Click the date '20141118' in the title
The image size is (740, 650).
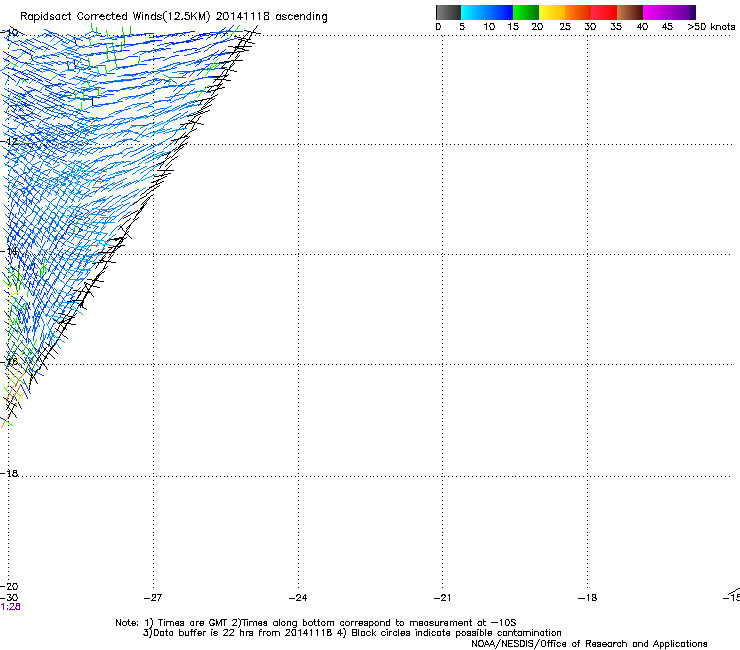243,17
